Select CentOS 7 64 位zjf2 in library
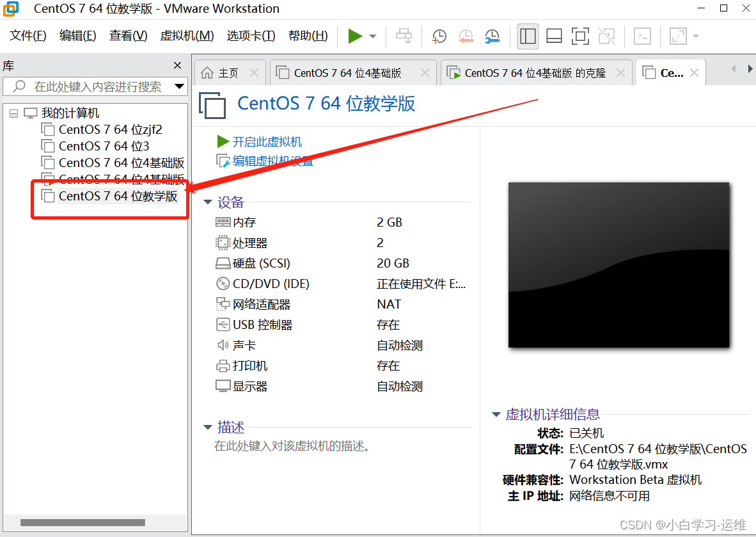756x537 pixels. click(111, 130)
